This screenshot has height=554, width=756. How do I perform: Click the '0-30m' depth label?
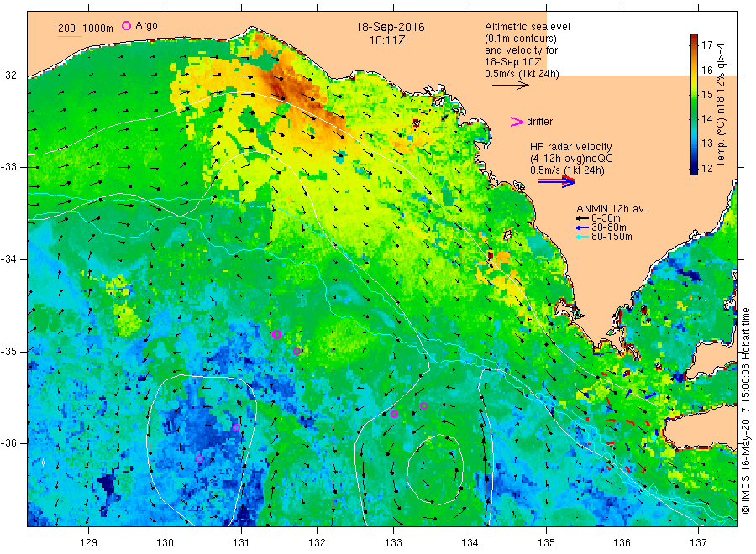pos(606,218)
